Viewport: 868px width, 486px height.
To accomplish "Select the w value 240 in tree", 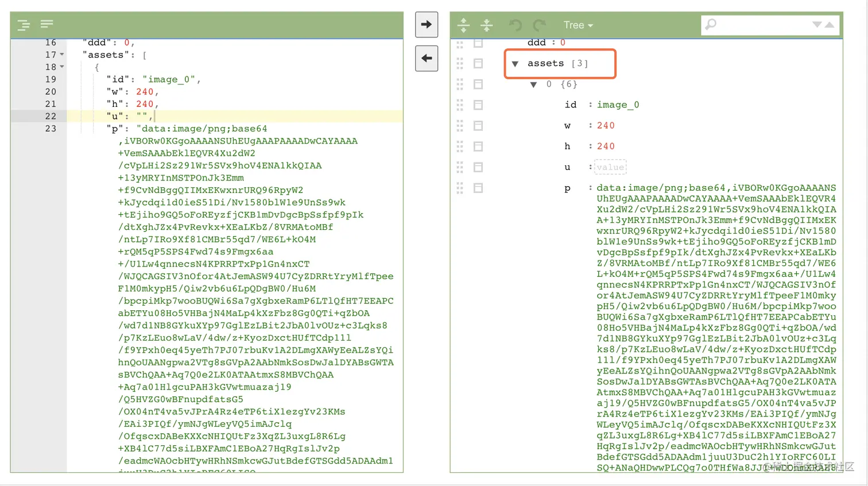I will pos(606,125).
